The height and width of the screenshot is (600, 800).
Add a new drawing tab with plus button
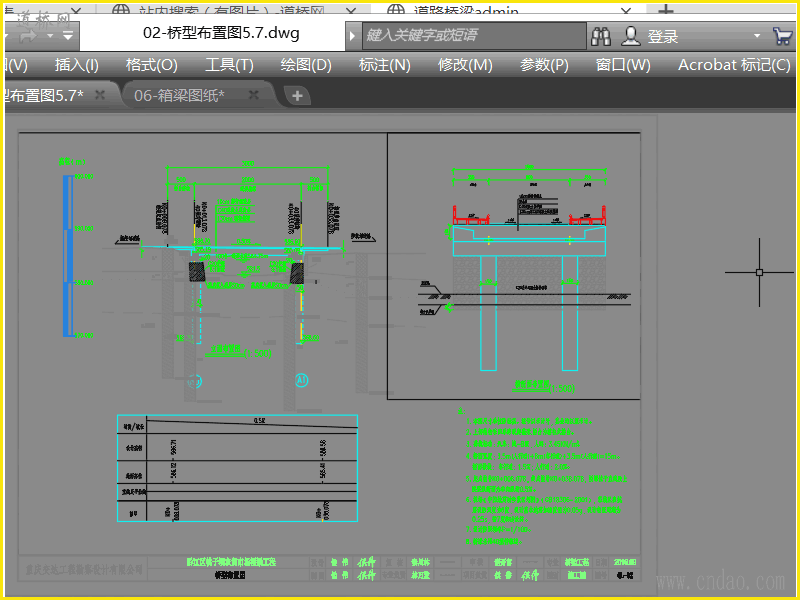click(297, 95)
